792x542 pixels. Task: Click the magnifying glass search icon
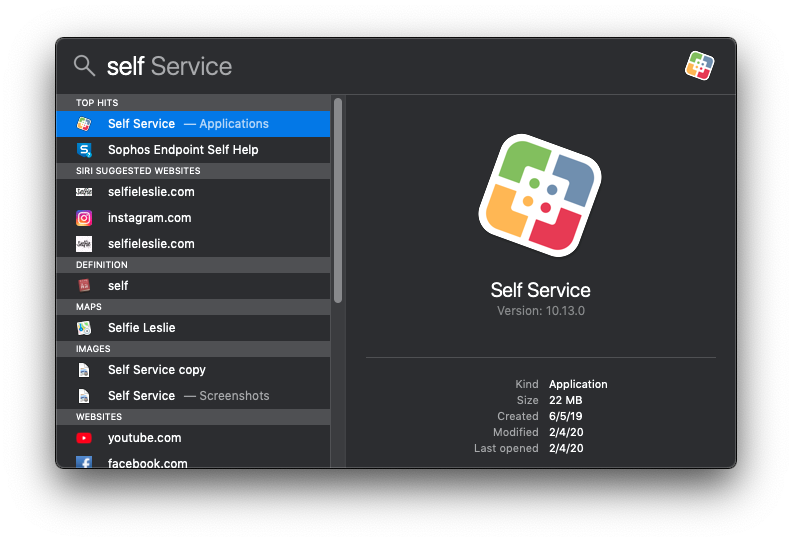tap(85, 66)
